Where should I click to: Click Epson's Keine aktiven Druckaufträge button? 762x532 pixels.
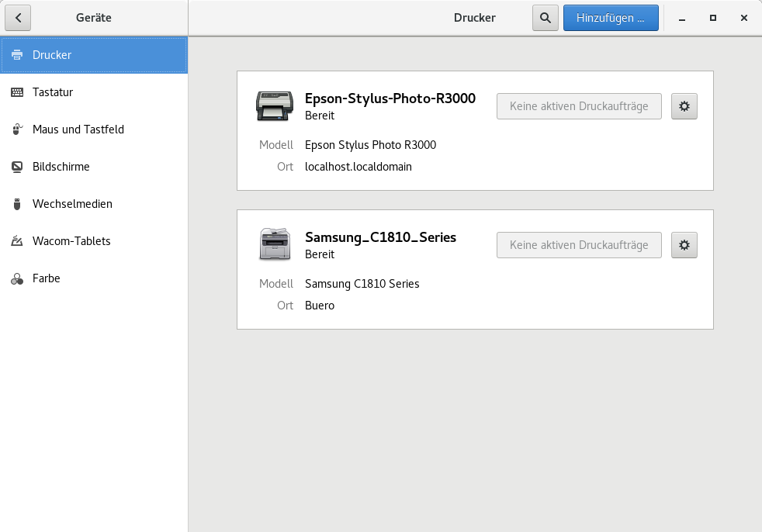click(578, 106)
